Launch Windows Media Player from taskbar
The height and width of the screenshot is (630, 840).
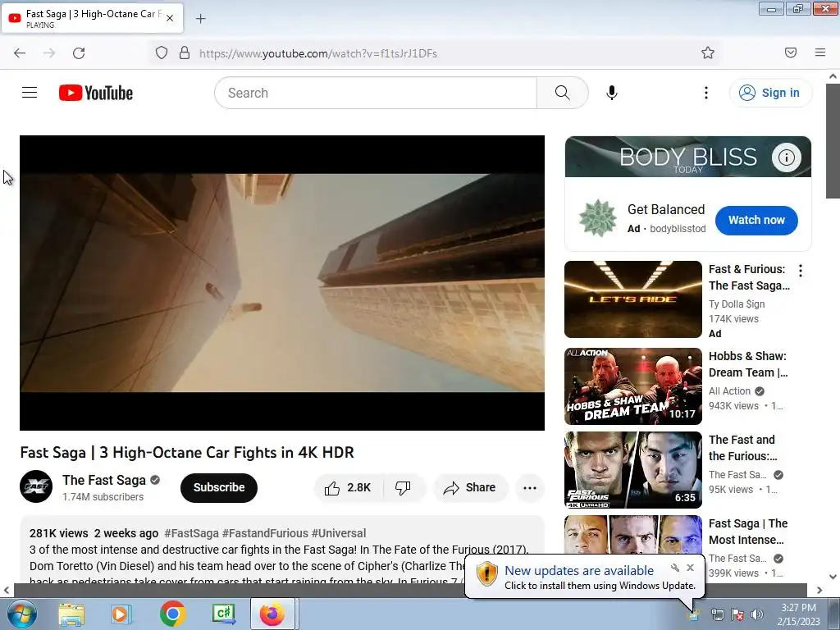click(x=121, y=614)
